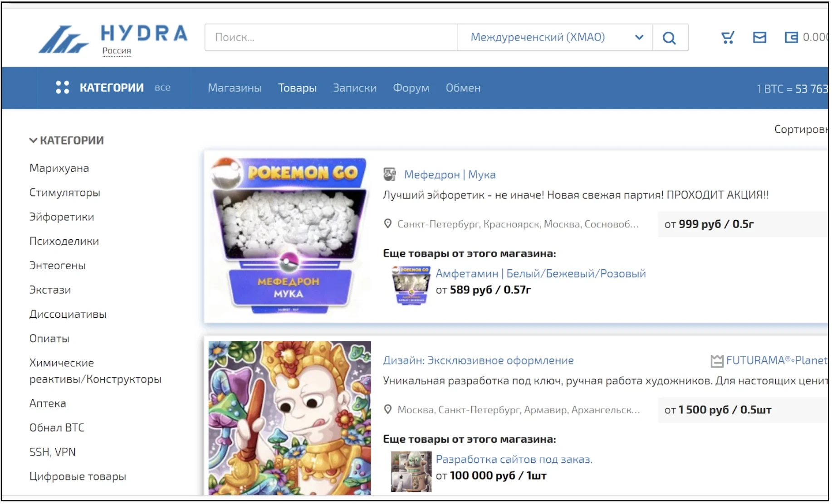This screenshot has width=832, height=504.
Task: Click the Pokemon Go product image
Action: (x=289, y=235)
